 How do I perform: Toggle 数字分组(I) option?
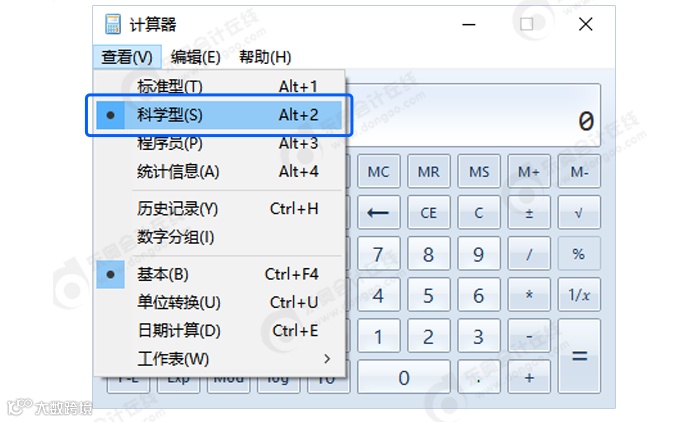tap(219, 237)
